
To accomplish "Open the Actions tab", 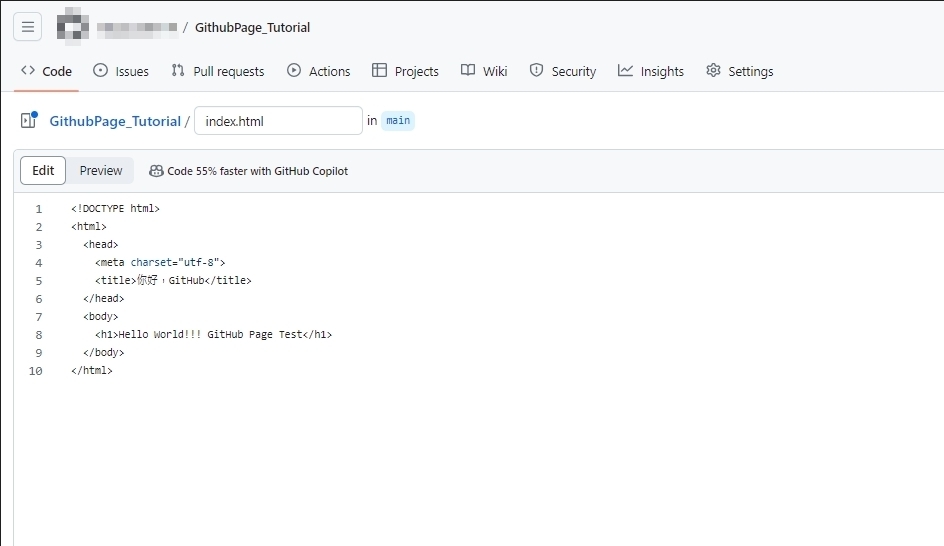I will [x=318, y=71].
